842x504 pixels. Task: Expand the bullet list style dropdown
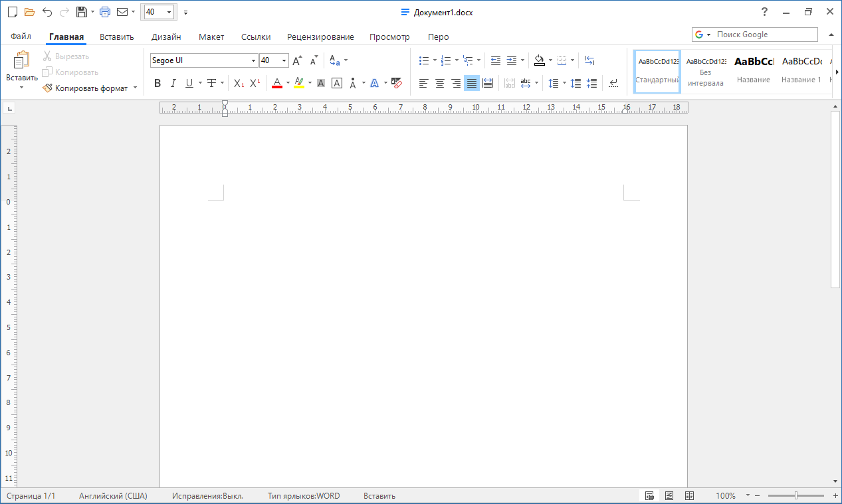[x=435, y=60]
